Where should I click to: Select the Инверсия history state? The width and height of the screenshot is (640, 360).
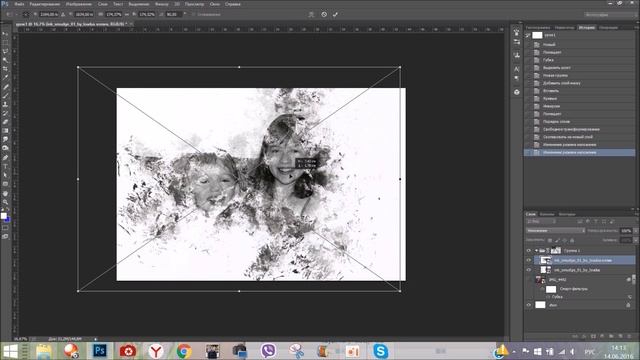580,106
